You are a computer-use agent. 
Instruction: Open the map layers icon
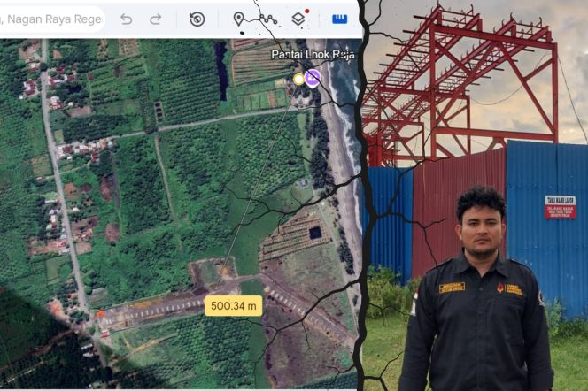pyautogui.click(x=298, y=19)
